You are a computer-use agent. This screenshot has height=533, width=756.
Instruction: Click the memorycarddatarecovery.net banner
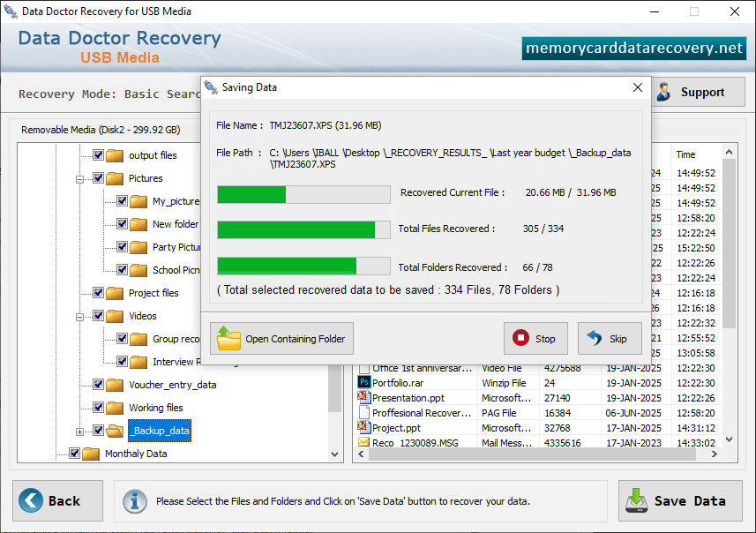(x=633, y=49)
